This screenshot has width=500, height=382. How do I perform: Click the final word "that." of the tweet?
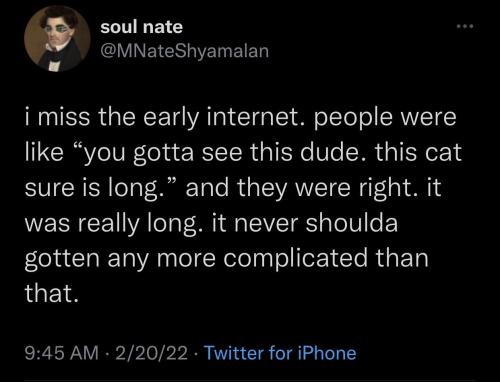pos(52,293)
